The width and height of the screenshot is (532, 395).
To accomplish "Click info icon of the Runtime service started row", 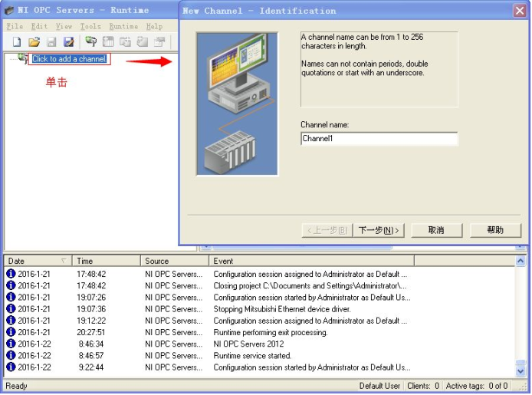I will [x=11, y=355].
